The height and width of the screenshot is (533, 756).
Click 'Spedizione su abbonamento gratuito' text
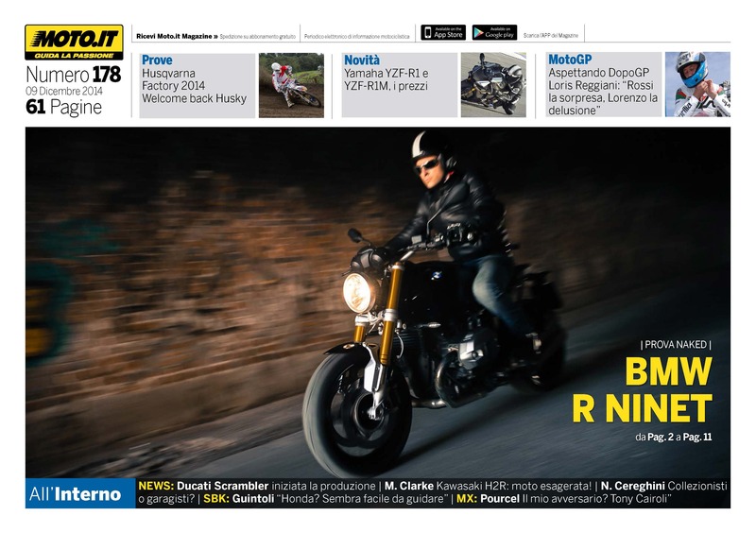click(257, 37)
